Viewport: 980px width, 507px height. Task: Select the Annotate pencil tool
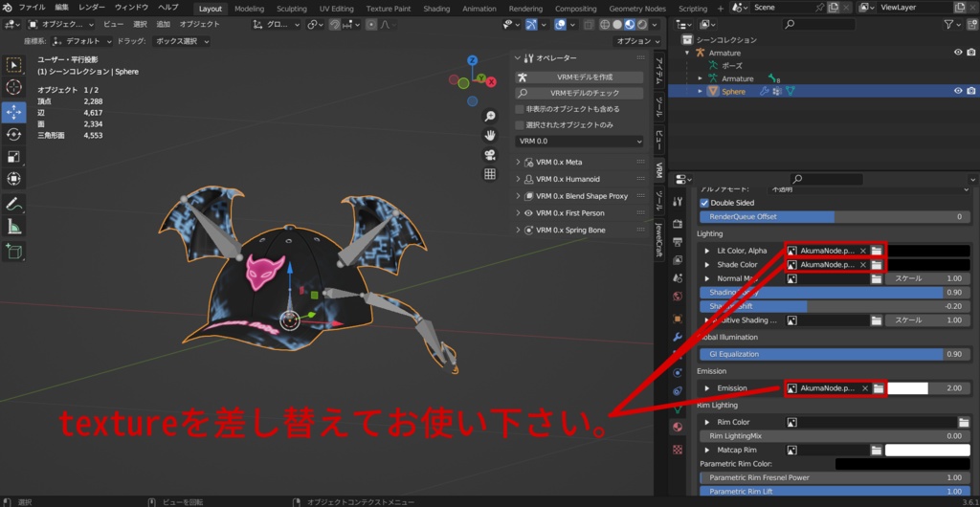13,204
